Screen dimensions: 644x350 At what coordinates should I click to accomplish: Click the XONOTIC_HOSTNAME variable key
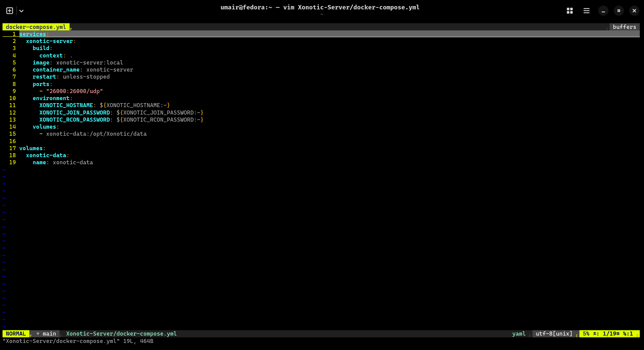[66, 105]
